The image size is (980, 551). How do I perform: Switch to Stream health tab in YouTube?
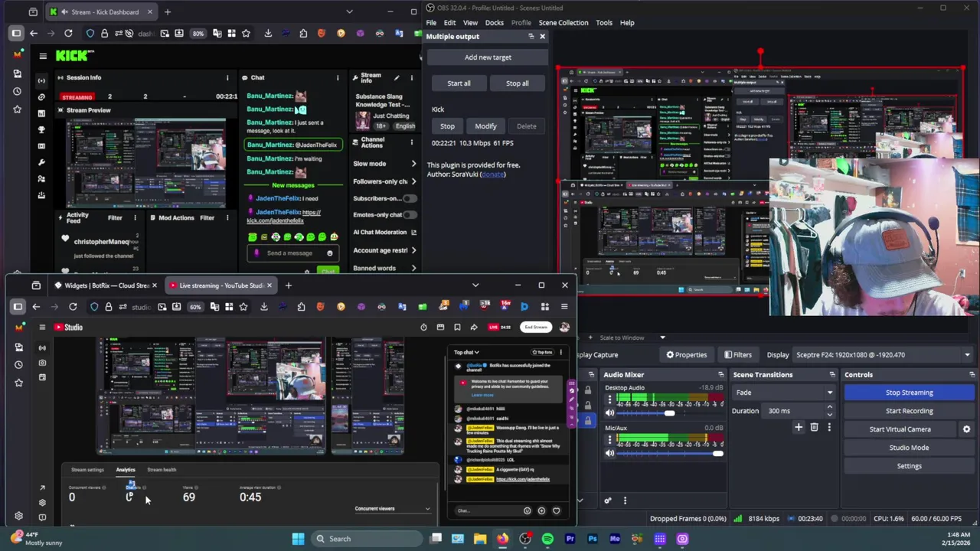click(162, 470)
